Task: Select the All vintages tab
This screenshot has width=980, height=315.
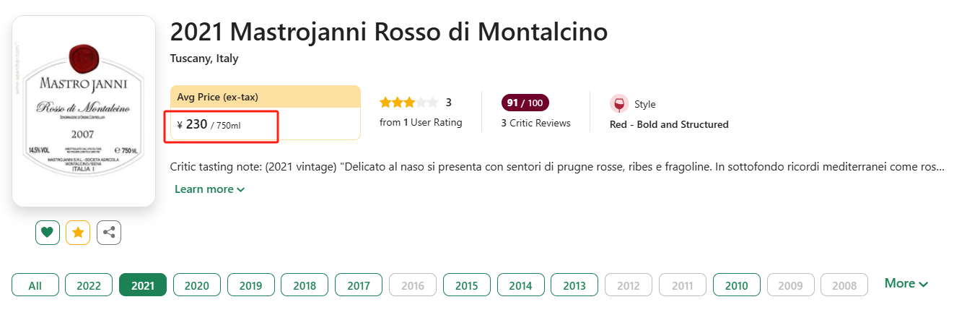Action: tap(35, 285)
